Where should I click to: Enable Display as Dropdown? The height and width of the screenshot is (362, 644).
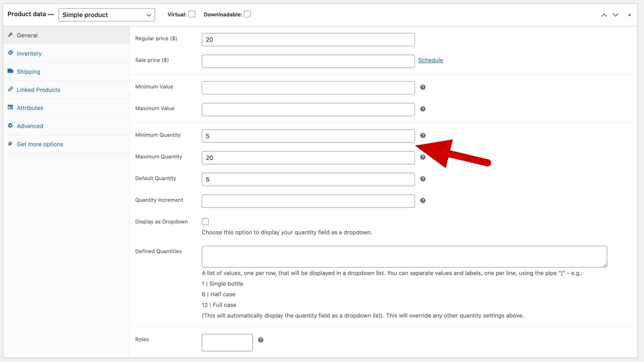point(205,221)
